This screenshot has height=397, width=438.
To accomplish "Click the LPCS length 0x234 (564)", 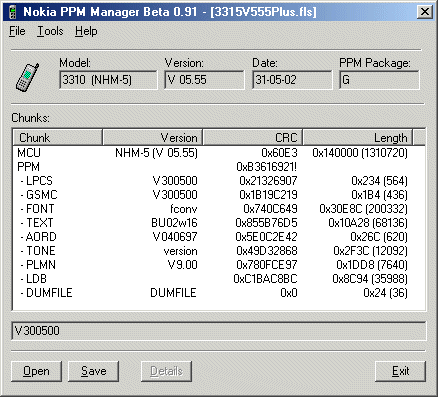I will (380, 181).
